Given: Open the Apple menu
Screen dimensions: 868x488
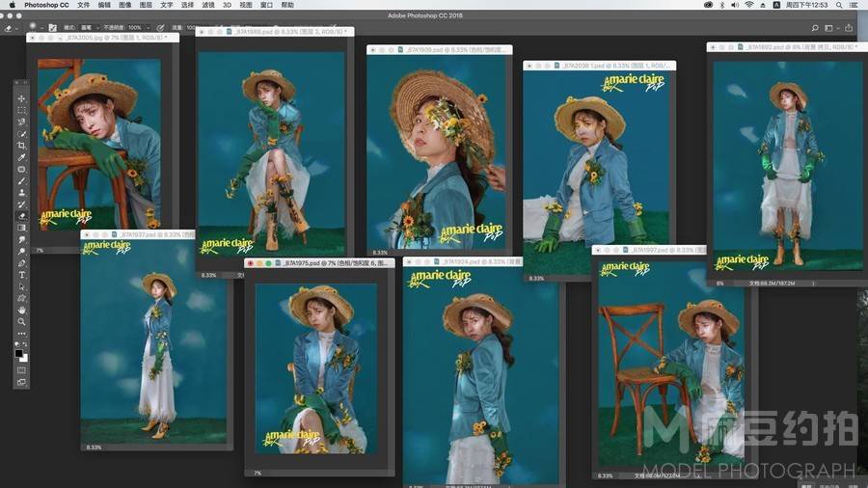Looking at the screenshot, I should pyautogui.click(x=13, y=5).
